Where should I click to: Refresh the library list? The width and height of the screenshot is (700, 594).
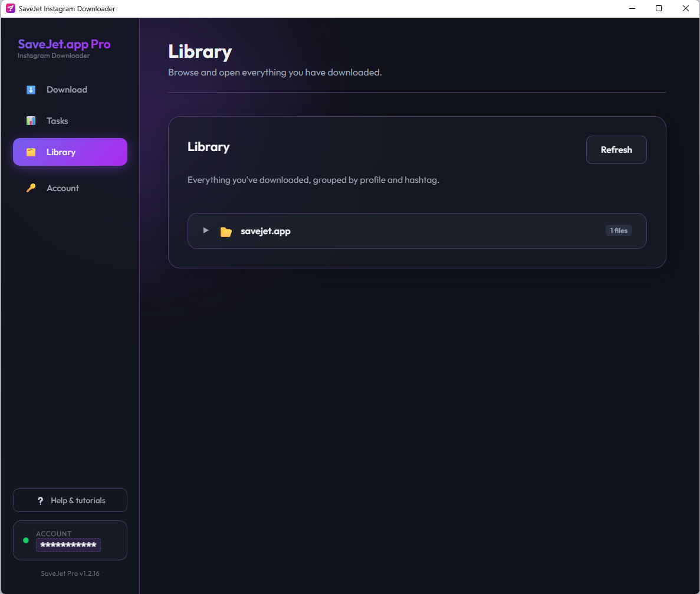point(616,150)
